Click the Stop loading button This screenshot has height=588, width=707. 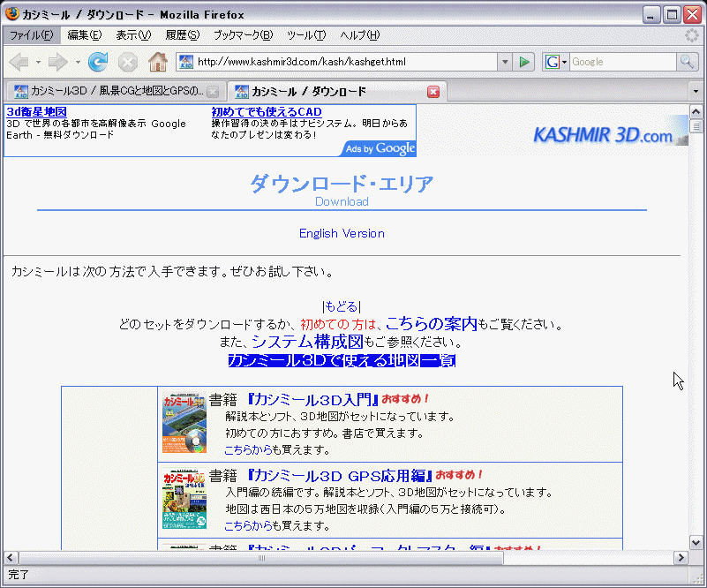pos(128,62)
